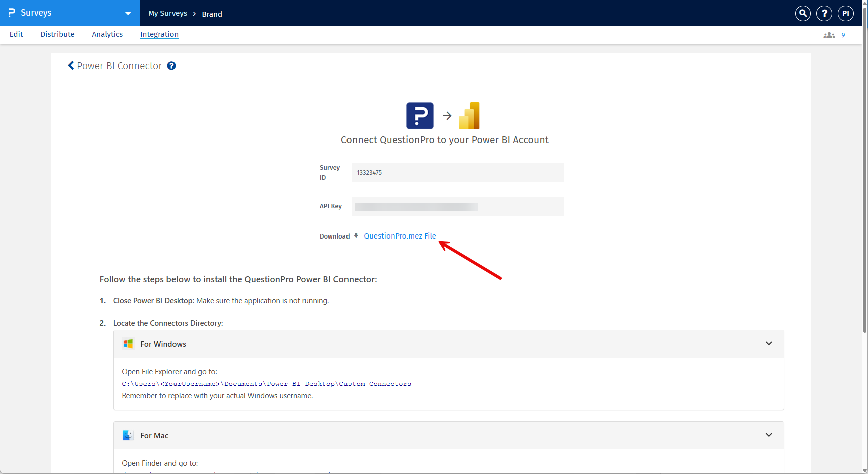Click the Power BI Connector page title
The width and height of the screenshot is (868, 474).
[119, 66]
